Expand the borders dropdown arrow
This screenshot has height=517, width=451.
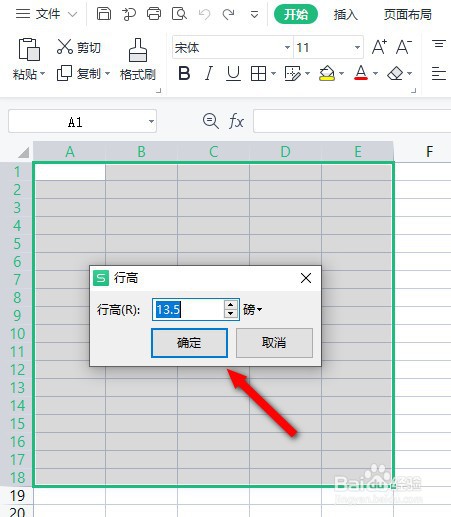click(273, 73)
